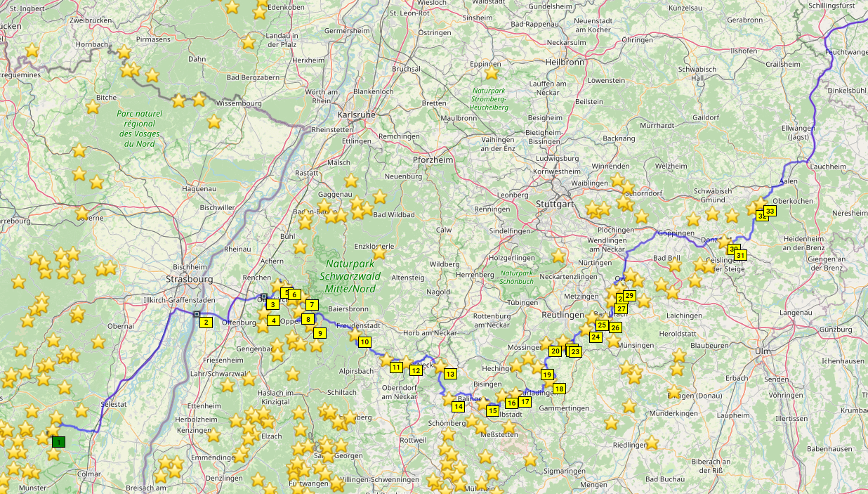Click the Stuttgart city label

pyautogui.click(x=554, y=204)
